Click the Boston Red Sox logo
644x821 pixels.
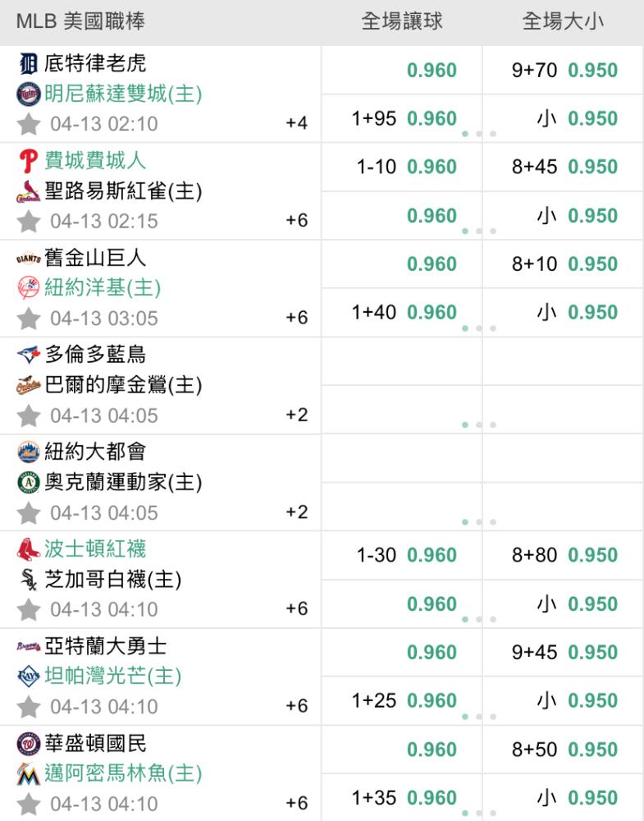(x=28, y=548)
